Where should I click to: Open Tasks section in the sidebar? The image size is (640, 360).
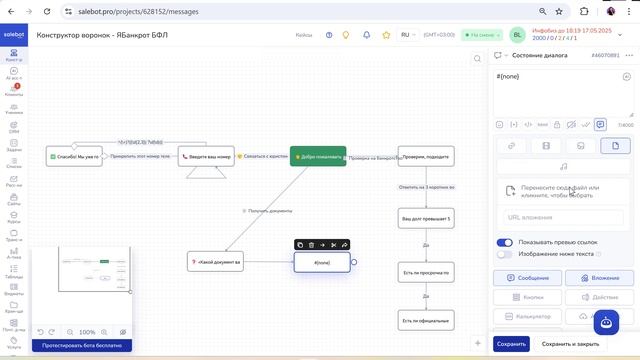(x=14, y=145)
